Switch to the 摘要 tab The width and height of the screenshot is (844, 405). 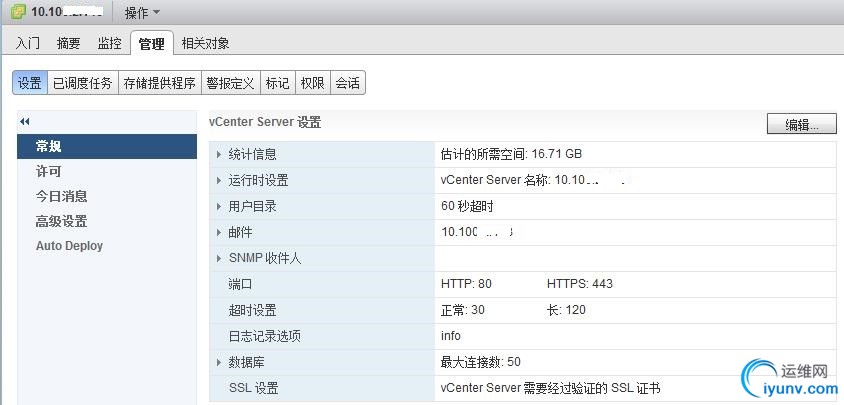pyautogui.click(x=68, y=43)
